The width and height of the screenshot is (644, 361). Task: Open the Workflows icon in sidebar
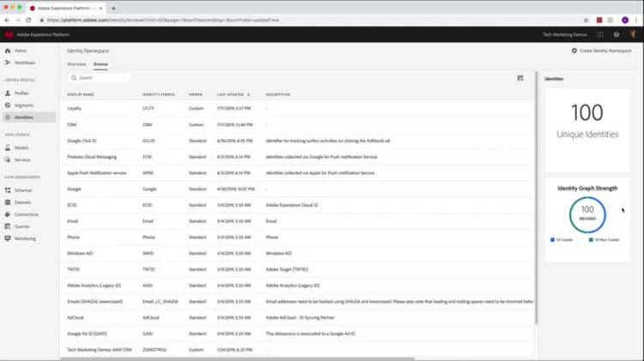[8, 63]
